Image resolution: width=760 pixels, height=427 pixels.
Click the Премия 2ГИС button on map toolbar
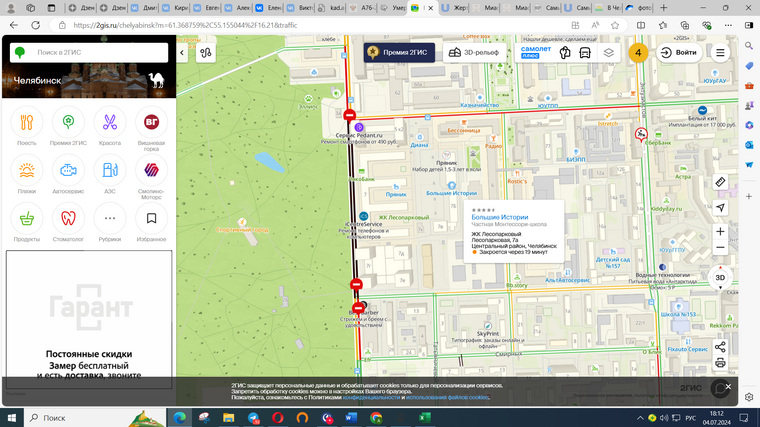(x=399, y=52)
